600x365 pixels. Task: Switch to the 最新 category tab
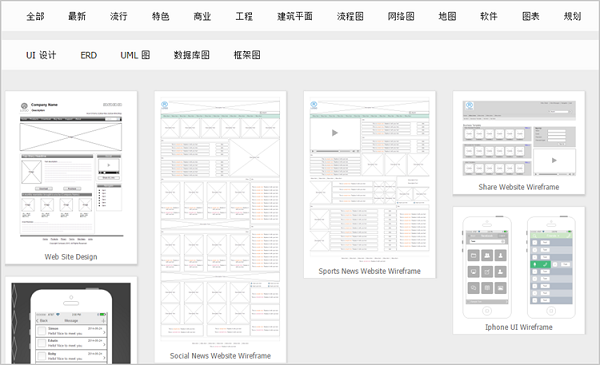click(x=77, y=16)
